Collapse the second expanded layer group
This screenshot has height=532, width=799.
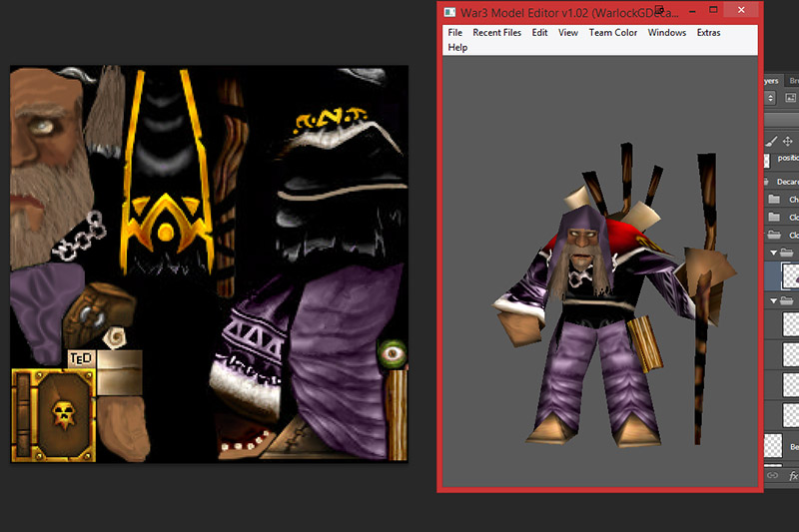click(x=773, y=300)
